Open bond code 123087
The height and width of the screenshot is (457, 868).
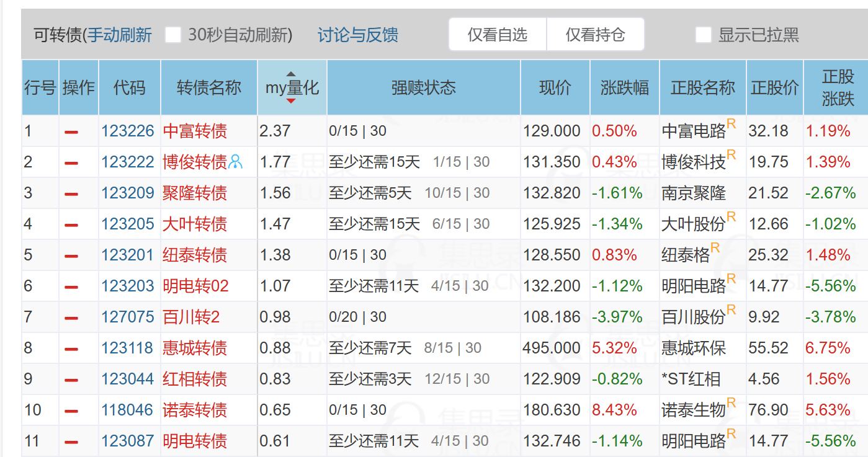[128, 441]
